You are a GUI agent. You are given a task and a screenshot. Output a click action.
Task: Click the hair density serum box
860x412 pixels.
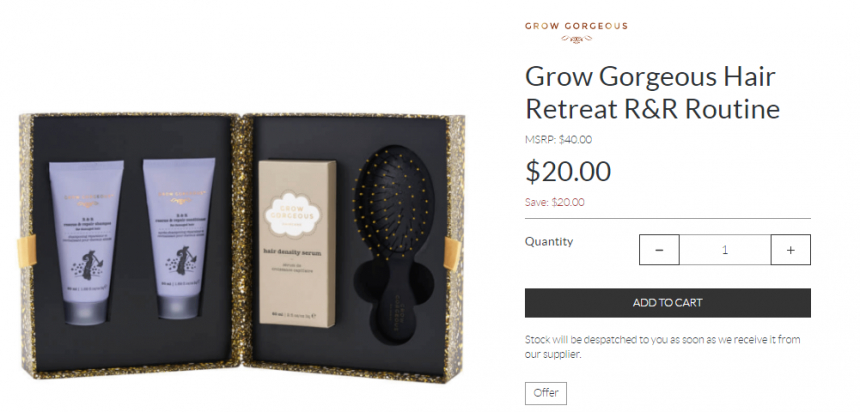pyautogui.click(x=297, y=244)
